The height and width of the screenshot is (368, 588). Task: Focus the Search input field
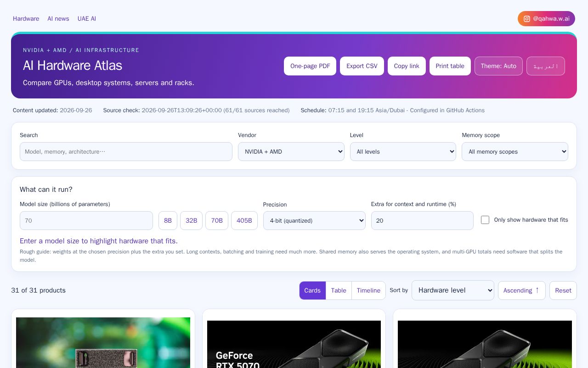tap(126, 151)
